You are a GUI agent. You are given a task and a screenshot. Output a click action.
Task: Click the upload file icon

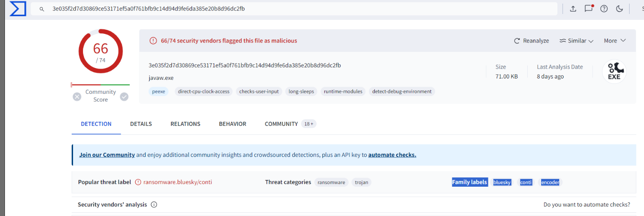(x=573, y=9)
